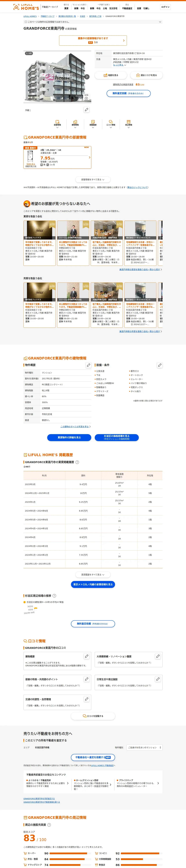Image resolution: width=186 pixels, height=868 pixels.
Task: Open 杉並区 breadcrumb link
Action: (x=82, y=16)
